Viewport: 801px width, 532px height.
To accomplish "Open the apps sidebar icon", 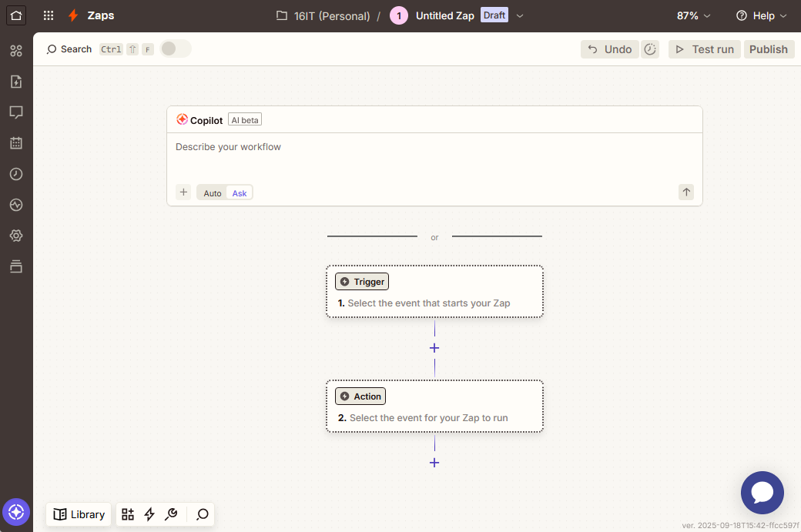I will coord(16,51).
